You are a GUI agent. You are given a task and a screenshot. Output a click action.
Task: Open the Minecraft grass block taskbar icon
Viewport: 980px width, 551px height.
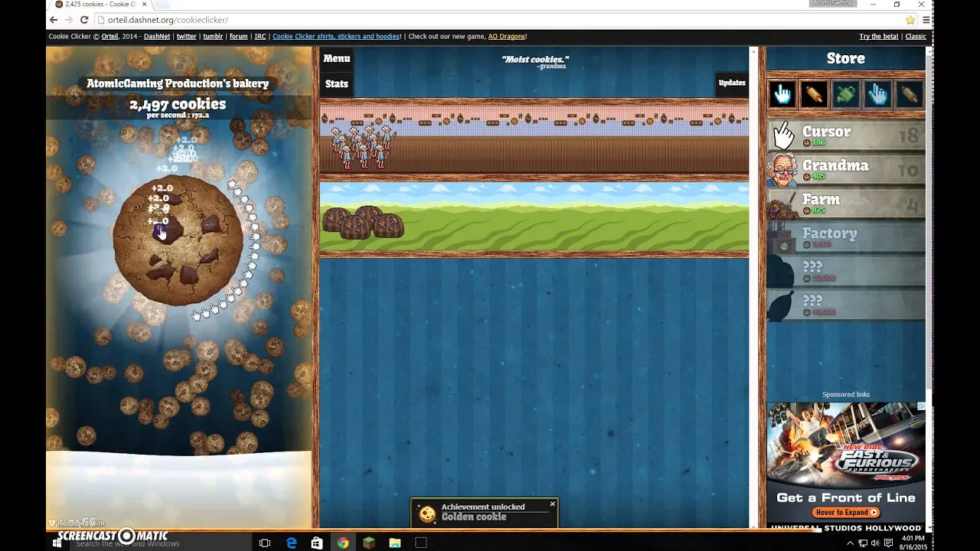coord(369,543)
